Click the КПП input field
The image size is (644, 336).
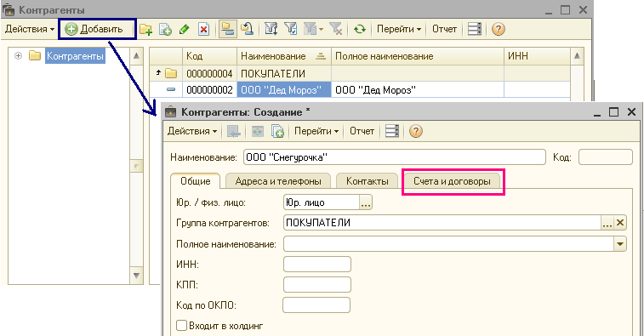tap(317, 285)
